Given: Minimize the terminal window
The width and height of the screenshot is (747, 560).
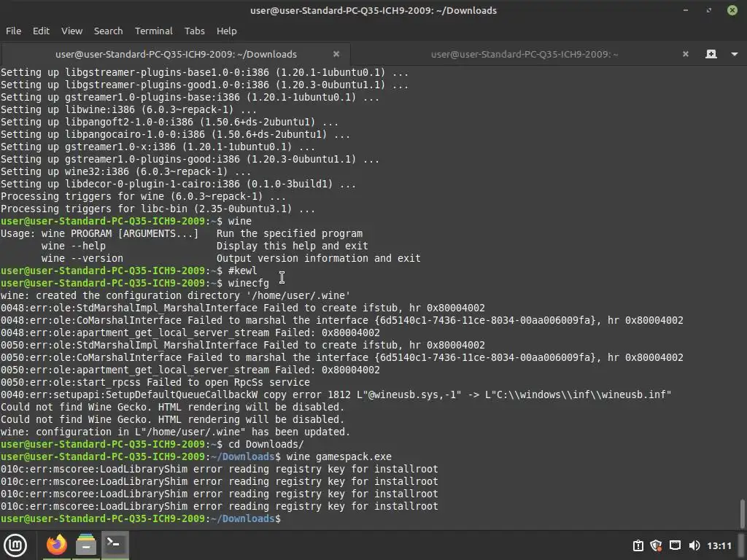Looking at the screenshot, I should pos(686,10).
